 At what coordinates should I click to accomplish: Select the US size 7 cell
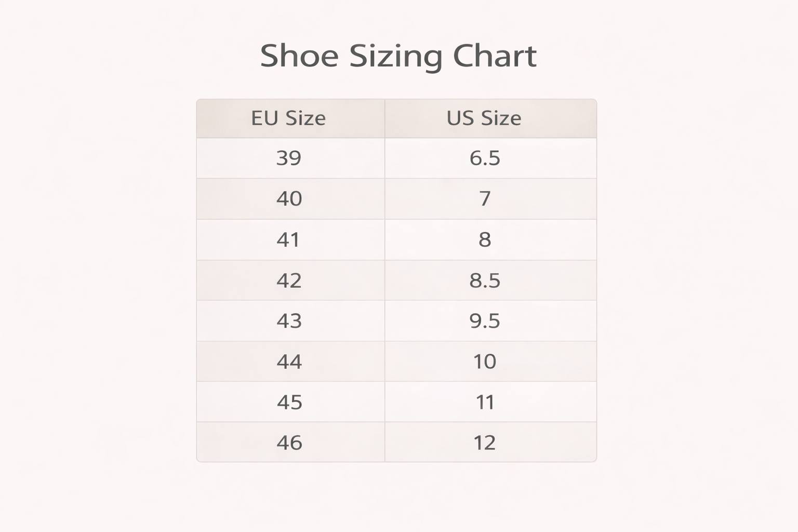tap(485, 198)
